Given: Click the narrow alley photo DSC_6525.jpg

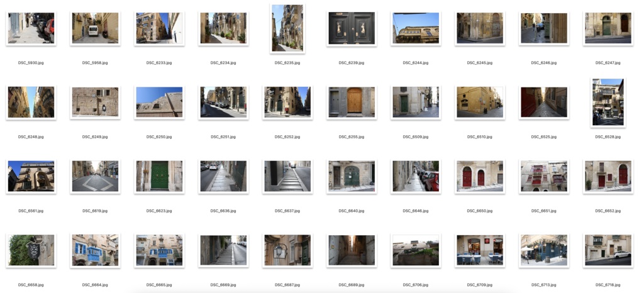Looking at the screenshot, I should coord(544,102).
